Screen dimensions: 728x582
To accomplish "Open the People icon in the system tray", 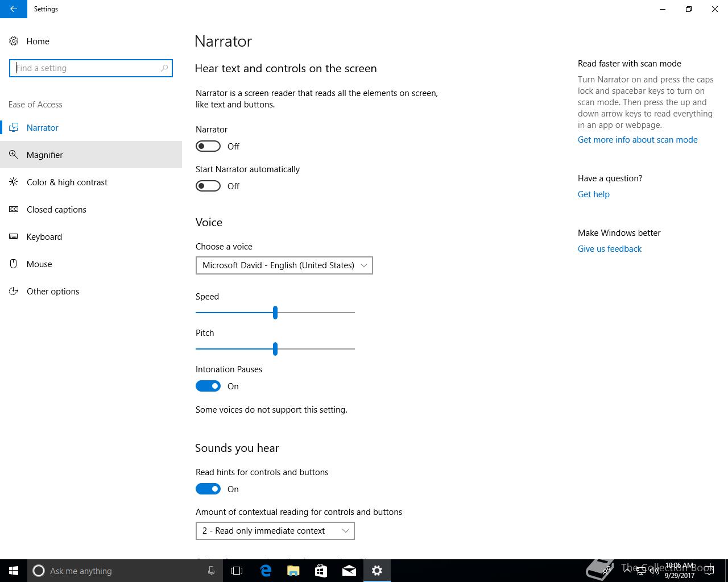I will (x=607, y=571).
